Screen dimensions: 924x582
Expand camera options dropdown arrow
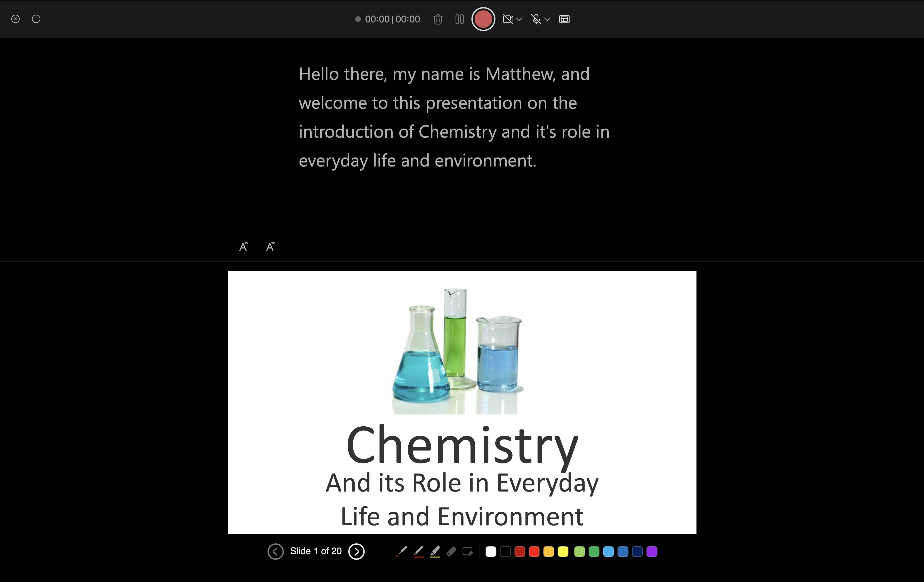tap(519, 19)
